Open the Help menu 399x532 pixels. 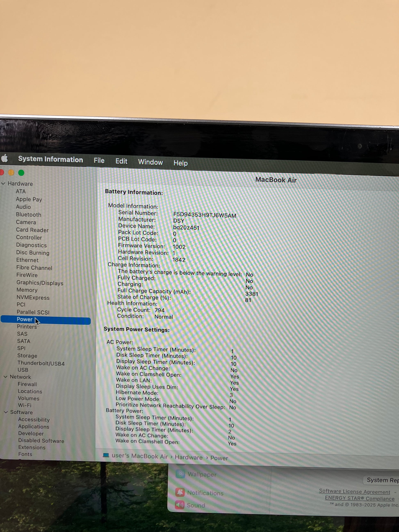point(180,163)
